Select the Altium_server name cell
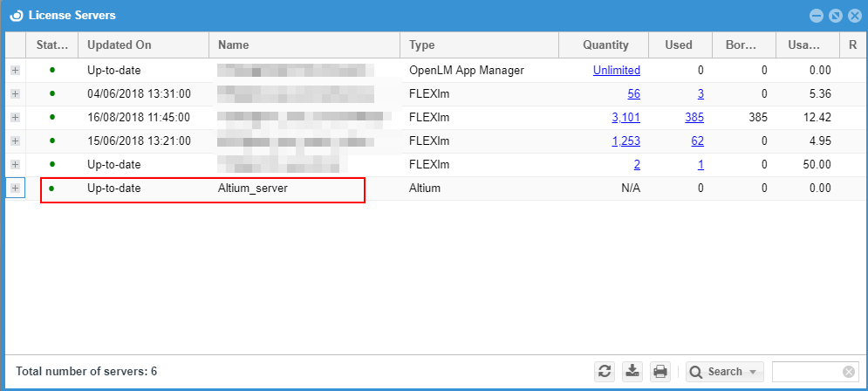This screenshot has height=391, width=868. [x=252, y=188]
